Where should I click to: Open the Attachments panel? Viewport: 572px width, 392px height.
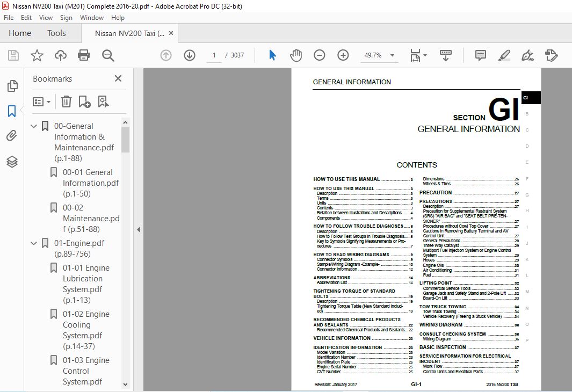coord(12,136)
